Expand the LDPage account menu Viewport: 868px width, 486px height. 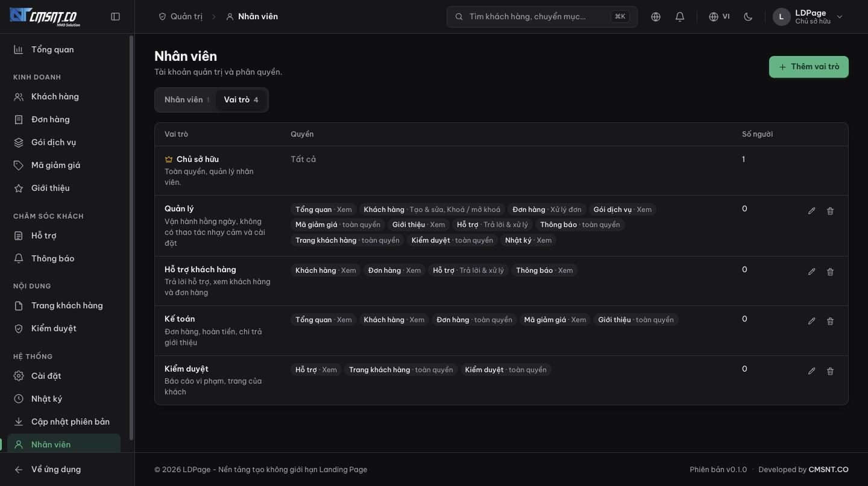pos(808,17)
